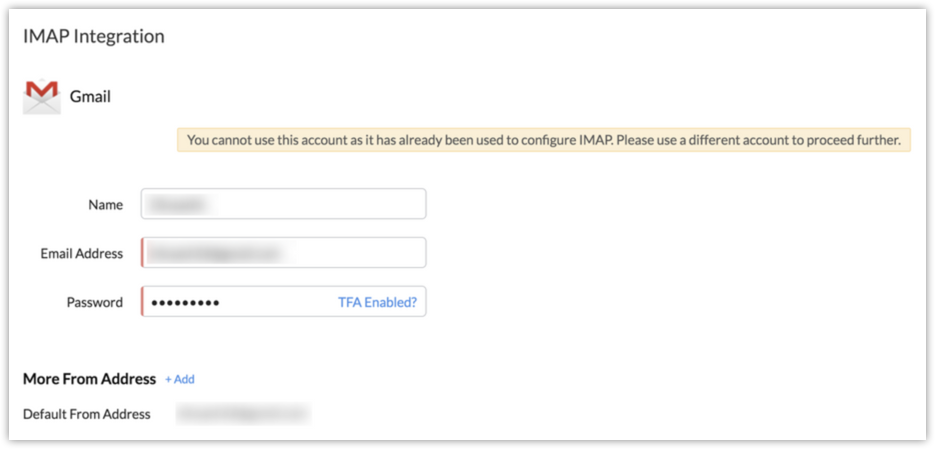Click the + Add link
The image size is (935, 449).
tap(180, 379)
